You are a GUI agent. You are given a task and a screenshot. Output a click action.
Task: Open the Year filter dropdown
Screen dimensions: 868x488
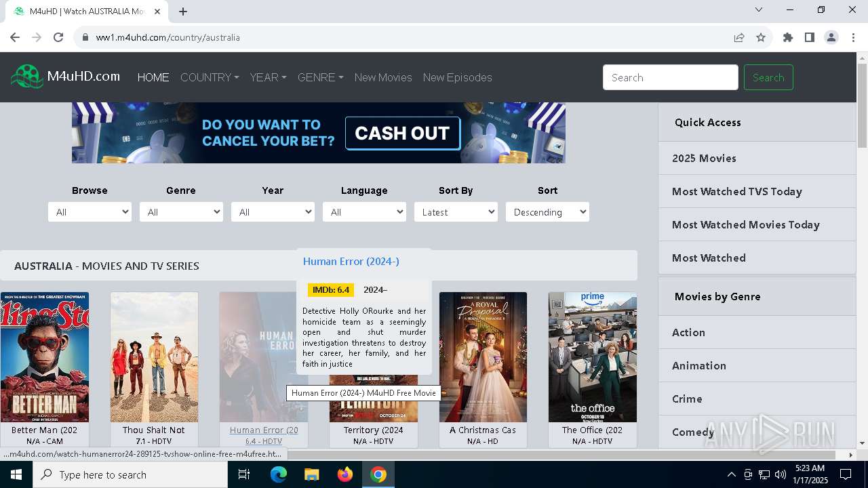pos(273,212)
